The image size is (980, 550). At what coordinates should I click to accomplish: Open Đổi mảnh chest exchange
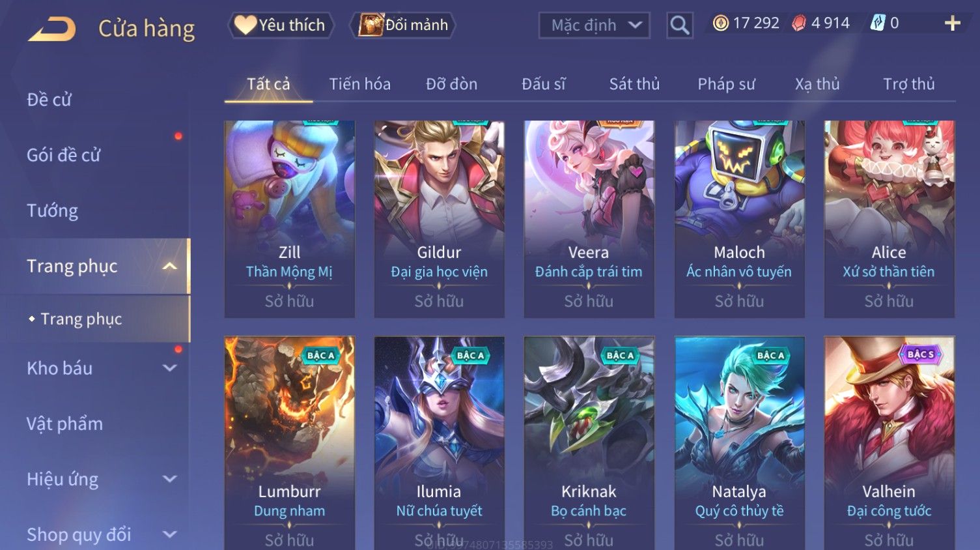[x=404, y=25]
